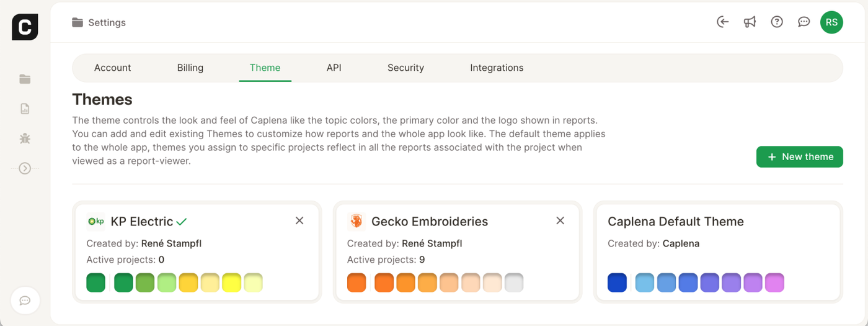The height and width of the screenshot is (326, 868).
Task: Click the KP Electric active checkmark
Action: click(182, 222)
